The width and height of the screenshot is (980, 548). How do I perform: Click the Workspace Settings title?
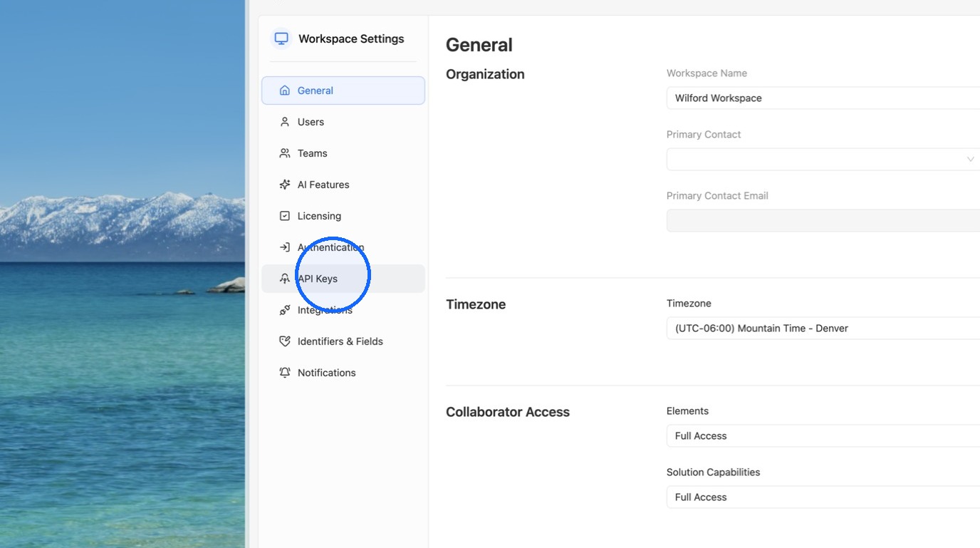point(351,39)
